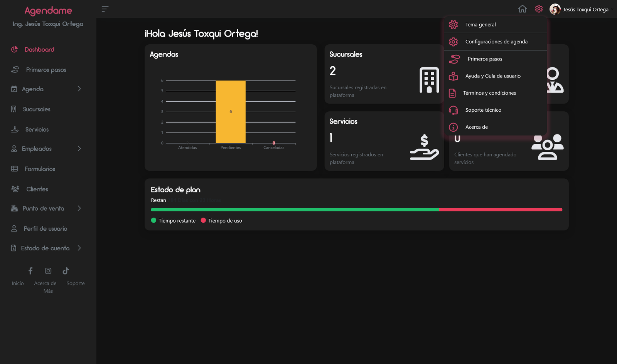This screenshot has height=364, width=617.
Task: Open Clientes in the sidebar
Action: point(37,189)
